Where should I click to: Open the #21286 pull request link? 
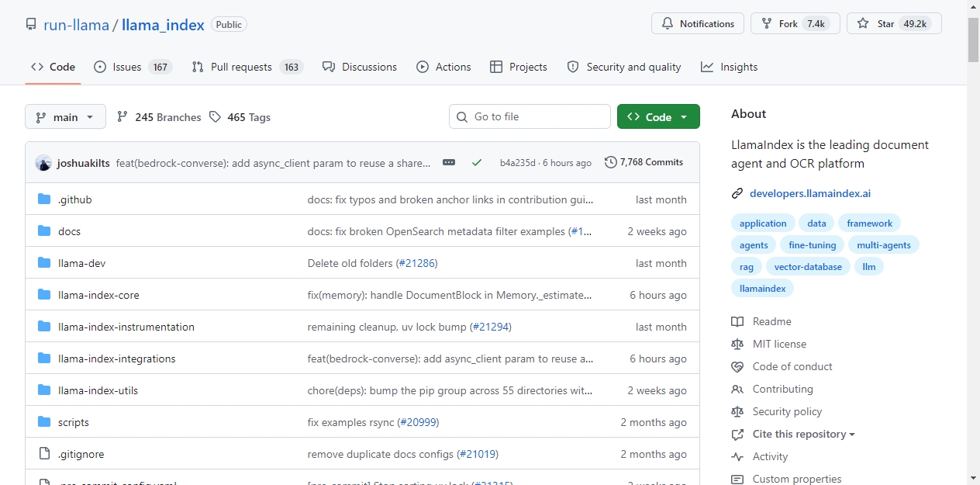[x=417, y=263]
